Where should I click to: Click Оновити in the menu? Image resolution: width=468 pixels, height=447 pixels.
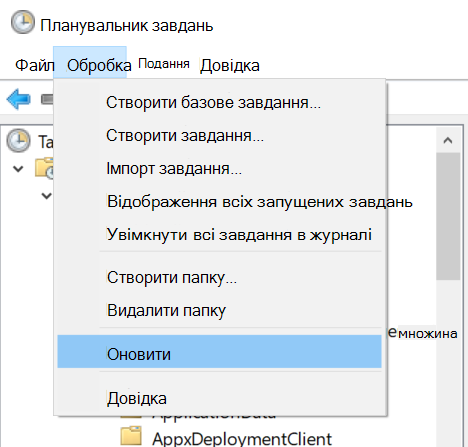219,352
